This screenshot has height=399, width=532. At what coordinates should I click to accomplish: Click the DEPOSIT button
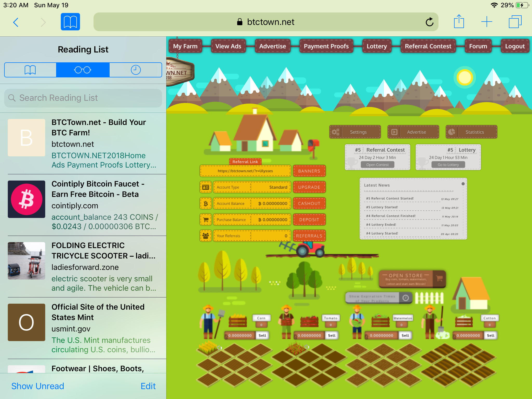point(309,220)
